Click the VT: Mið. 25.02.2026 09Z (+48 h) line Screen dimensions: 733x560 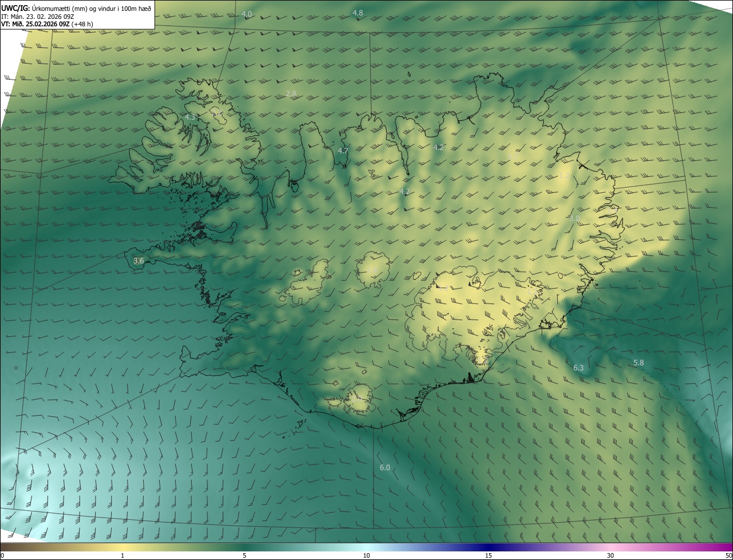[47, 24]
